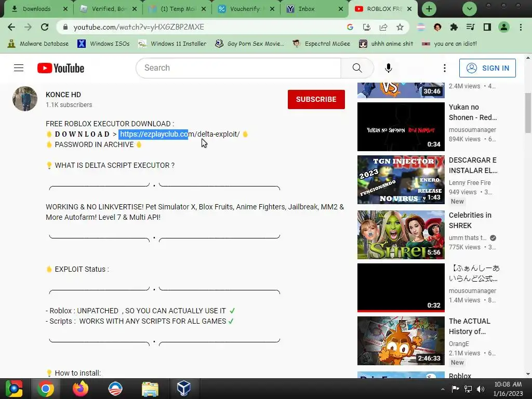Reload the current page
This screenshot has width=532, height=399.
(45, 27)
